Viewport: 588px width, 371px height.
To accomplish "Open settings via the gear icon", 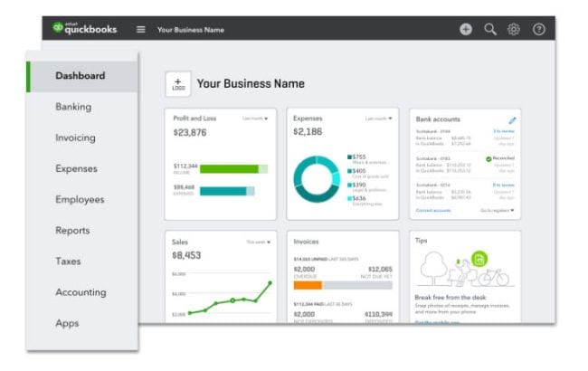I will pos(514,29).
